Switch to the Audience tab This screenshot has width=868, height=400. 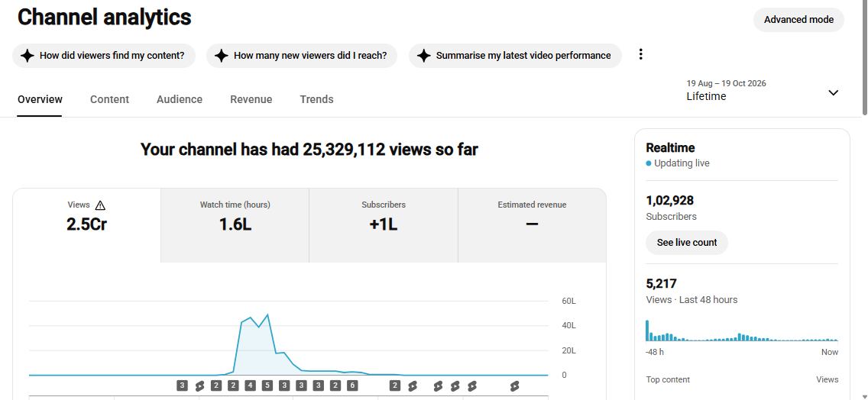click(180, 99)
